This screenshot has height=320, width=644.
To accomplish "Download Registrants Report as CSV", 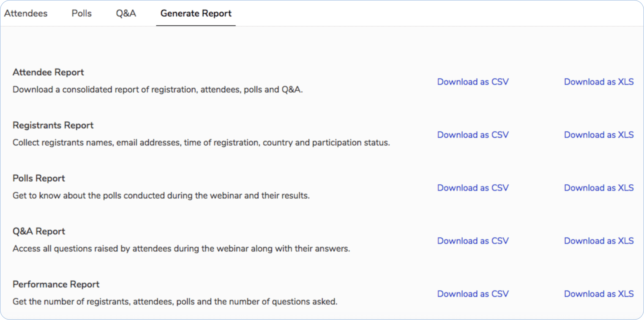I will pos(473,135).
